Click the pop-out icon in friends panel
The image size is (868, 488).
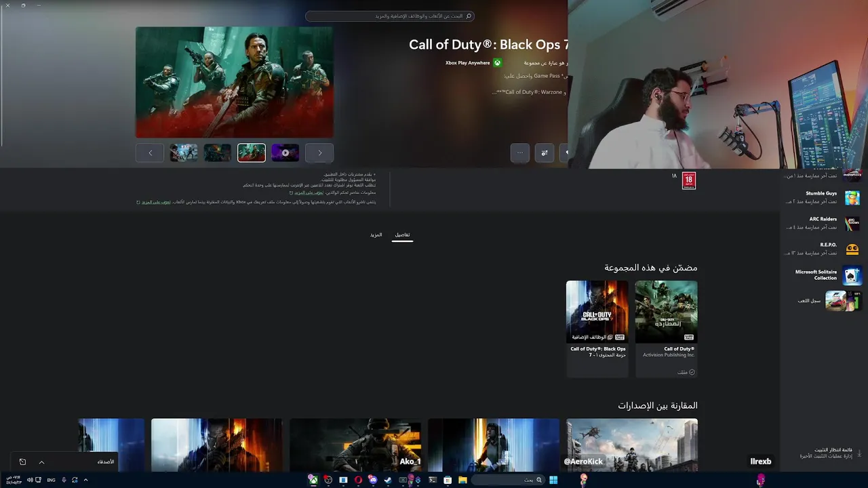click(x=22, y=462)
